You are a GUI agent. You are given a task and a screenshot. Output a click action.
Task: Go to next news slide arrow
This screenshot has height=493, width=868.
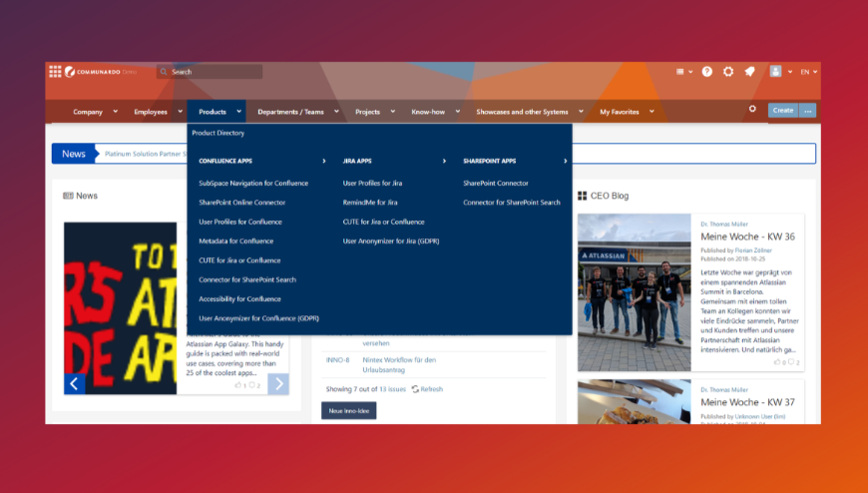pos(278,383)
